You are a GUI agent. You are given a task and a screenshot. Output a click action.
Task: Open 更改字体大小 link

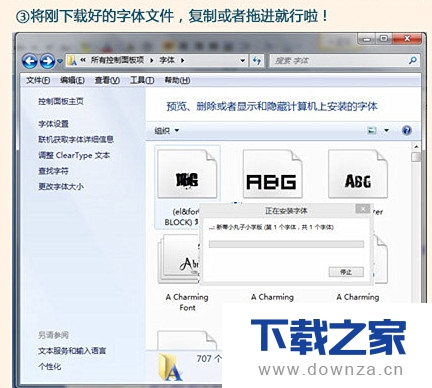click(x=61, y=187)
